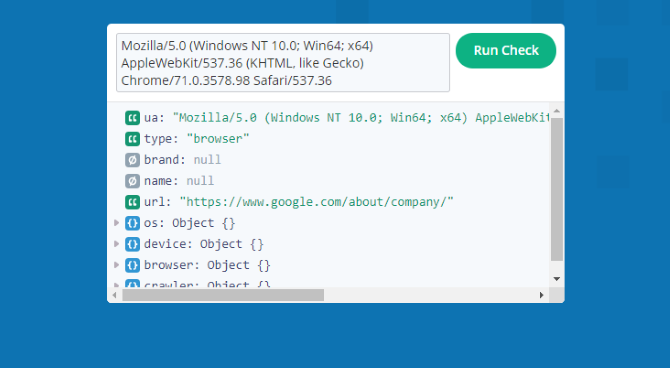Expand the crawler object node

tap(116, 284)
